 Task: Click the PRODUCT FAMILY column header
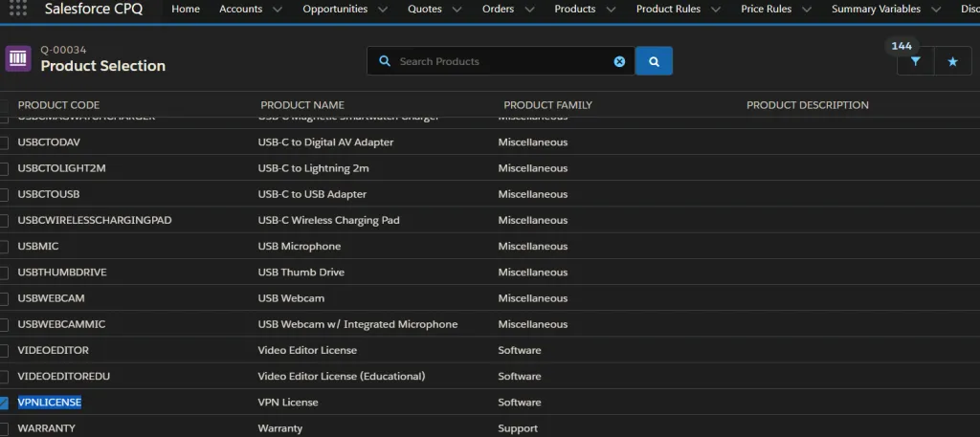point(547,105)
